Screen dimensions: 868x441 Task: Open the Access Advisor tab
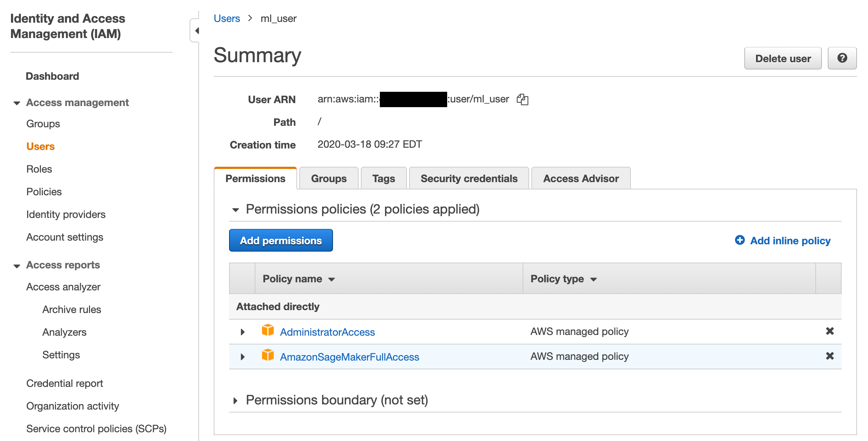[581, 178]
